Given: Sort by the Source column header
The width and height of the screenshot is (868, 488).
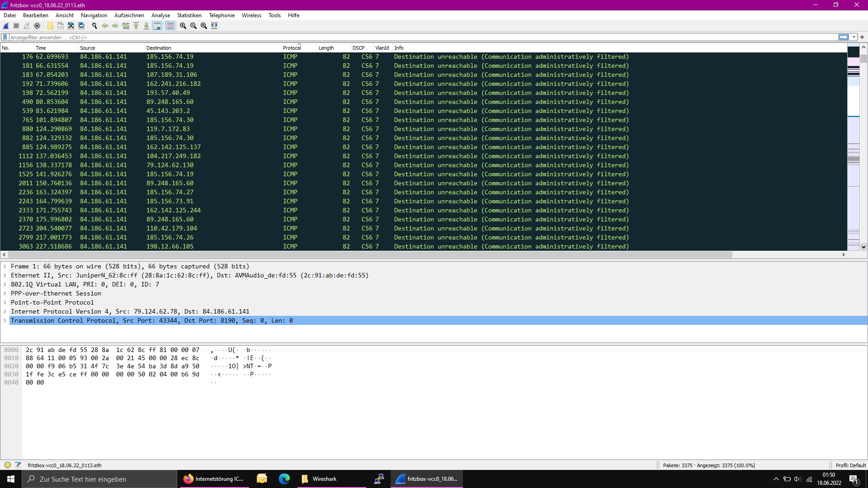Looking at the screenshot, I should [x=112, y=48].
